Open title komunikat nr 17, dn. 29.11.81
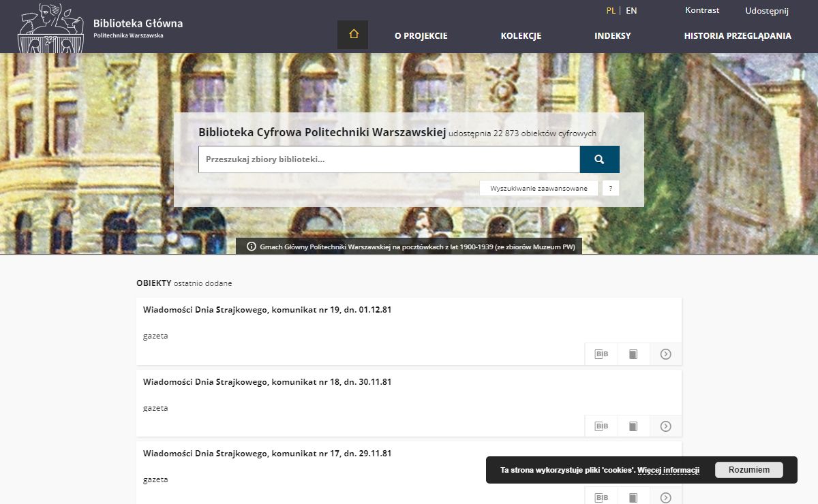 pyautogui.click(x=267, y=454)
